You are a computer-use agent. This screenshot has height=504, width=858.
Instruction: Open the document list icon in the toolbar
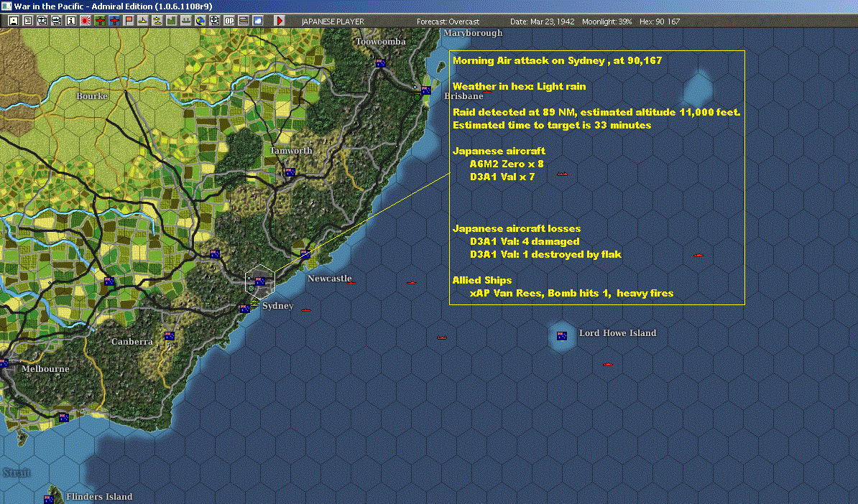(x=28, y=21)
